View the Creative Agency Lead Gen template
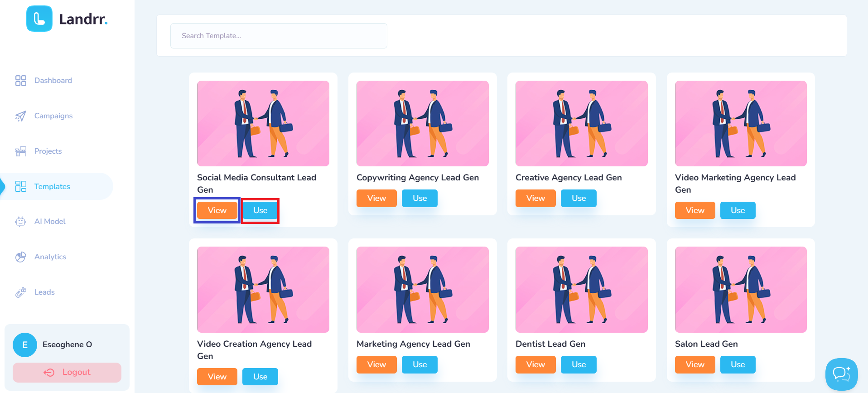 tap(535, 198)
